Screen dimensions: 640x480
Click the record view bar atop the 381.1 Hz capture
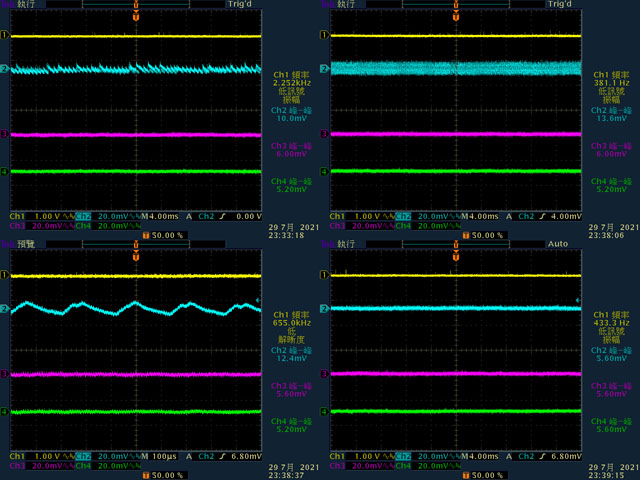pos(456,4)
